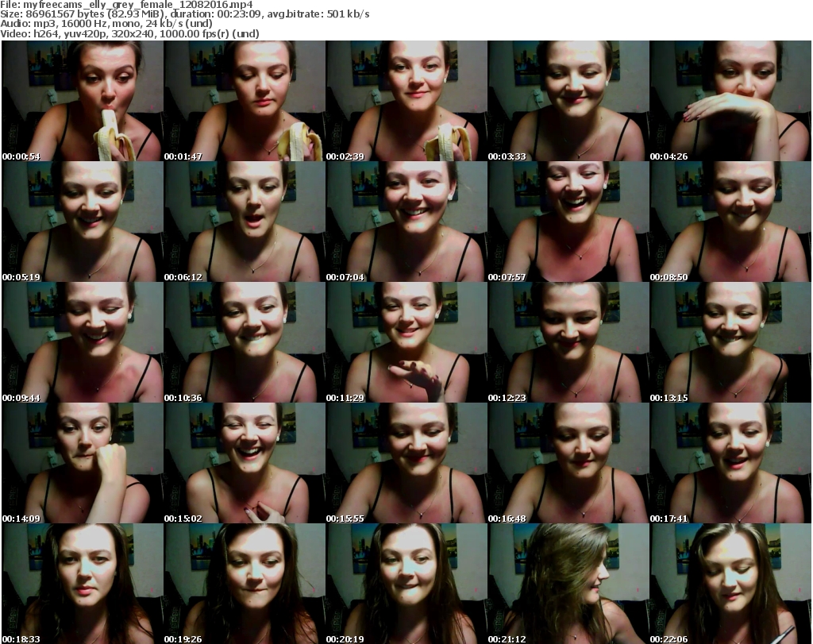Click the 'Size: 86961567 bytes' header line
Viewport: 813px width, 644px height.
tap(184, 14)
